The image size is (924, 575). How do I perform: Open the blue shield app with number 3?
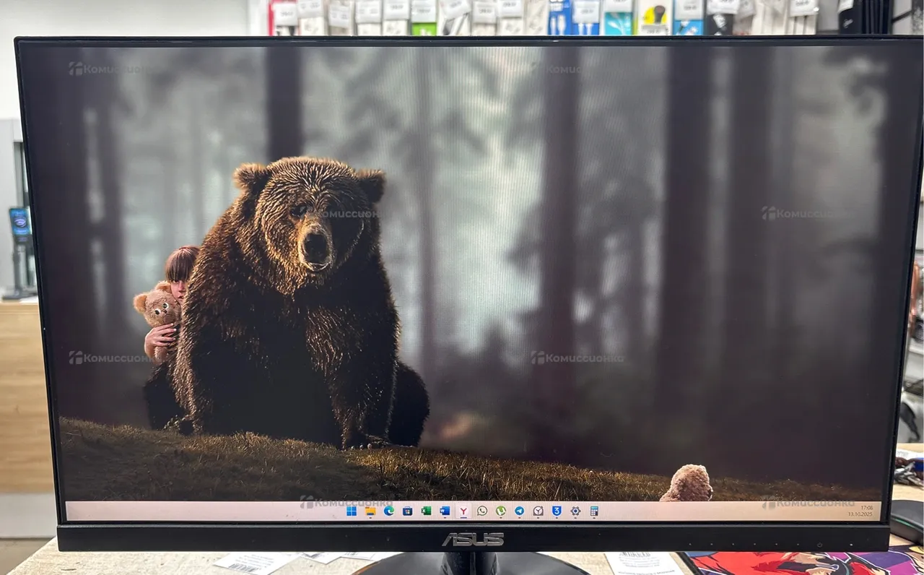click(557, 511)
